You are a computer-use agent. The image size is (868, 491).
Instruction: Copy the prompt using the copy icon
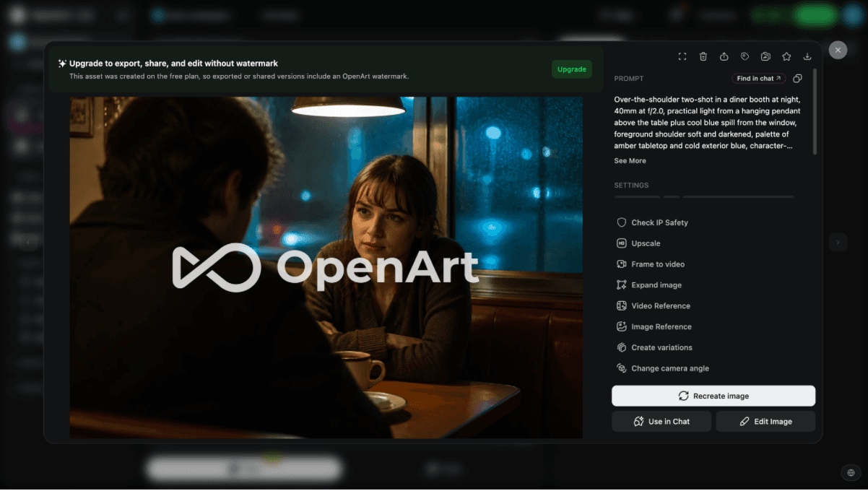pos(797,78)
